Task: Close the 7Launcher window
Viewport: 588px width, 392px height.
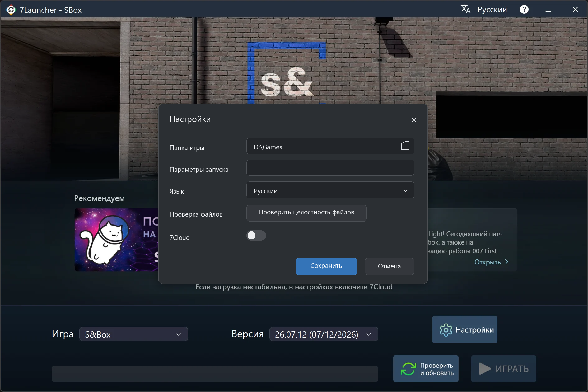Action: coord(575,10)
